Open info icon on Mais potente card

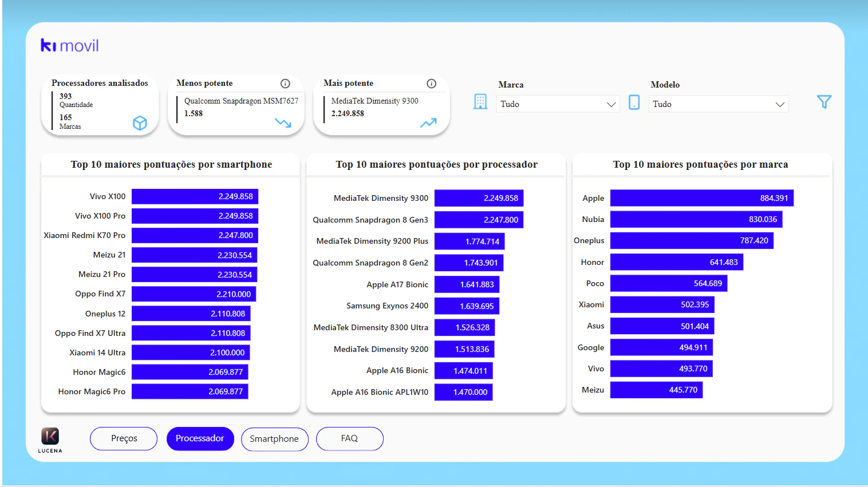432,84
